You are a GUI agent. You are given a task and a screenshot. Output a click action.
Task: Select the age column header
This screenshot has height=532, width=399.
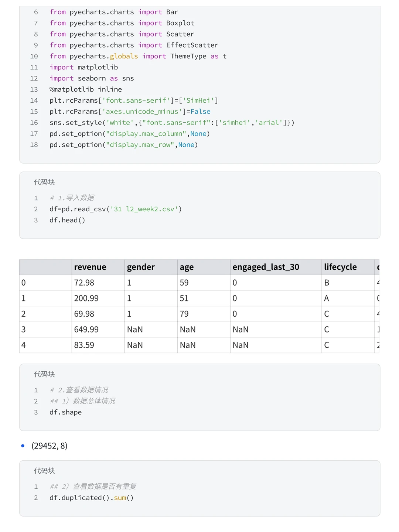(187, 267)
